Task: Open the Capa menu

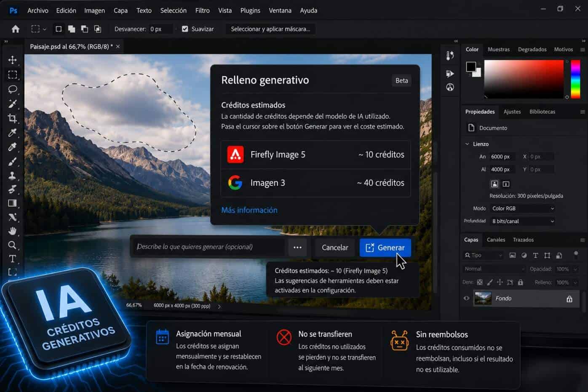Action: pyautogui.click(x=120, y=11)
